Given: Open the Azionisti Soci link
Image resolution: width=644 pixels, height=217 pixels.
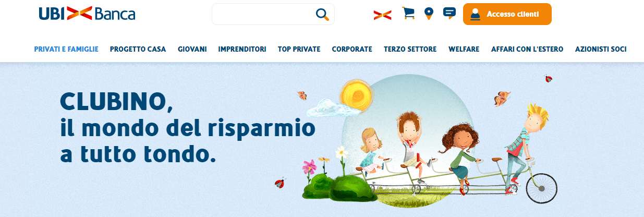Looking at the screenshot, I should (x=601, y=50).
